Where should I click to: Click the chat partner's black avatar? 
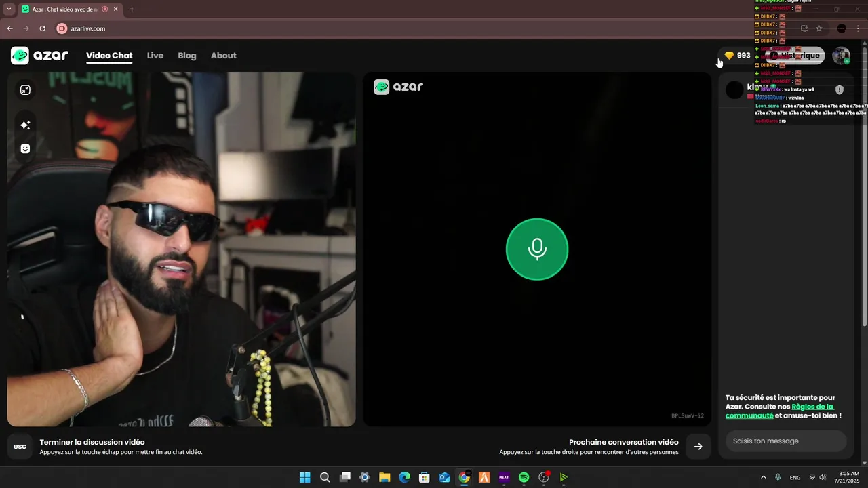pyautogui.click(x=734, y=89)
